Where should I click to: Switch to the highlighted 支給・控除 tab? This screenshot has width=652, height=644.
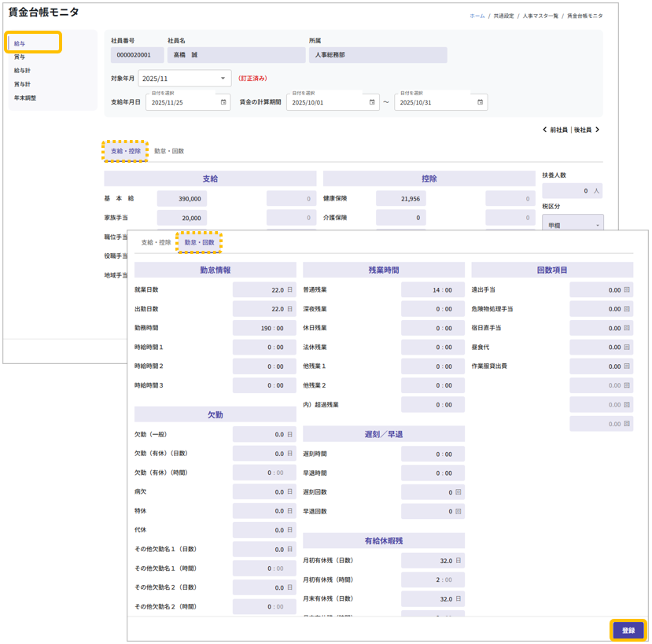[126, 151]
